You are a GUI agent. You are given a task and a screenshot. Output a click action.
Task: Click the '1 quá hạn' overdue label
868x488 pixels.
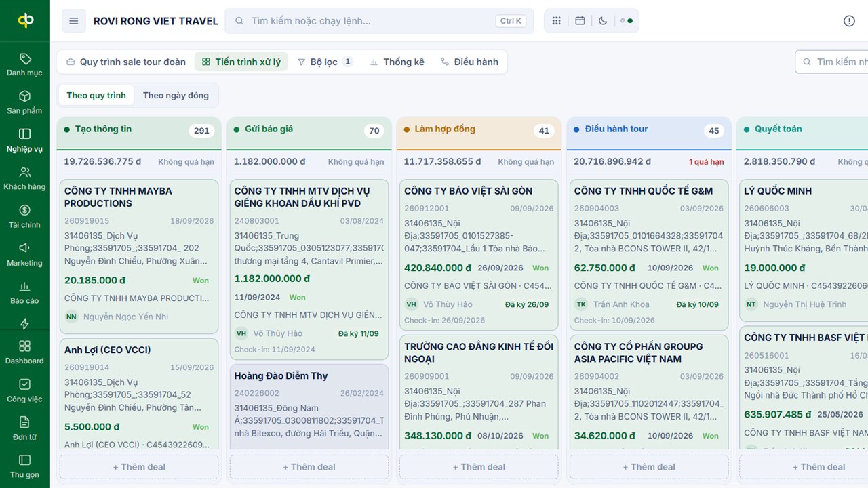pyautogui.click(x=707, y=162)
